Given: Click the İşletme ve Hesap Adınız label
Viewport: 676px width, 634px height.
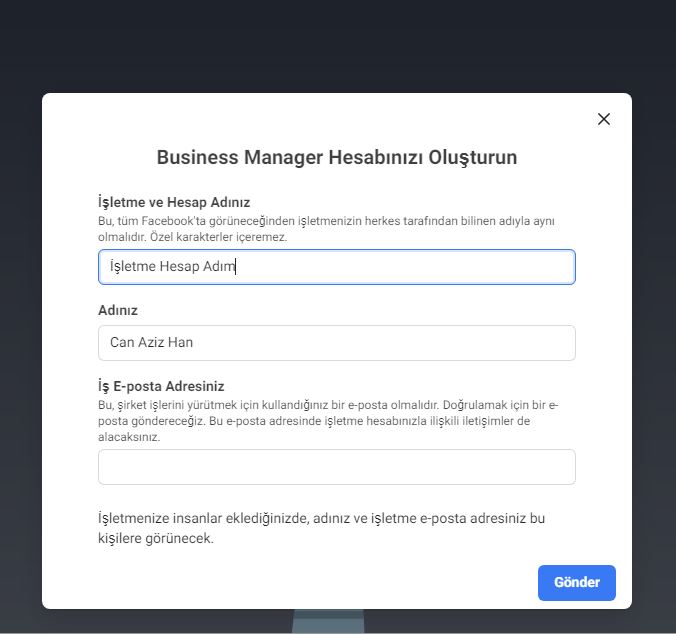Looking at the screenshot, I should [x=174, y=202].
